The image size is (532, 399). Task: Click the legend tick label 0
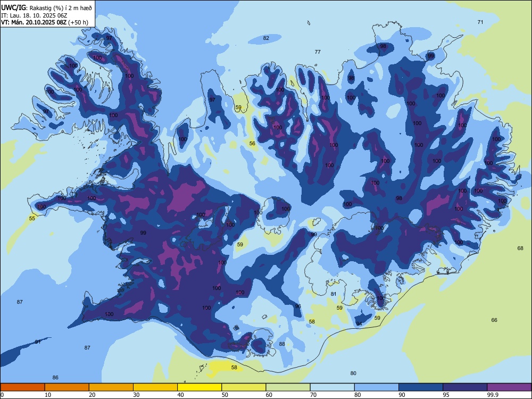click(2, 395)
